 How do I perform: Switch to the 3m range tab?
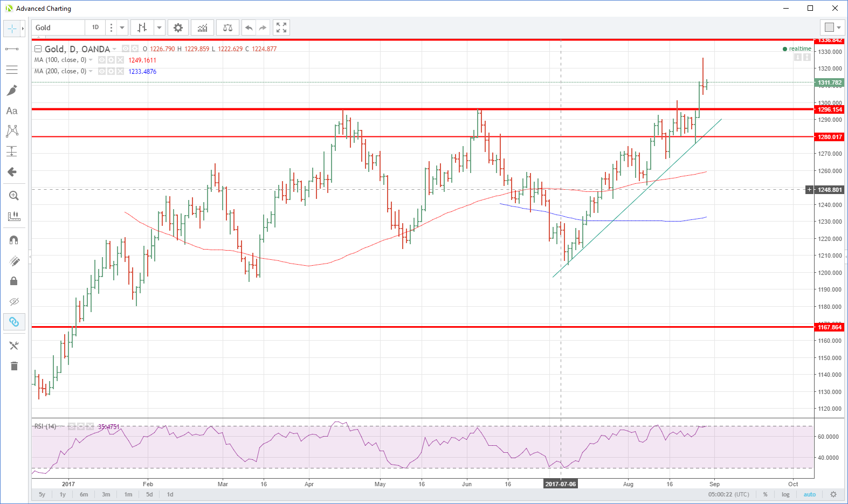point(106,494)
